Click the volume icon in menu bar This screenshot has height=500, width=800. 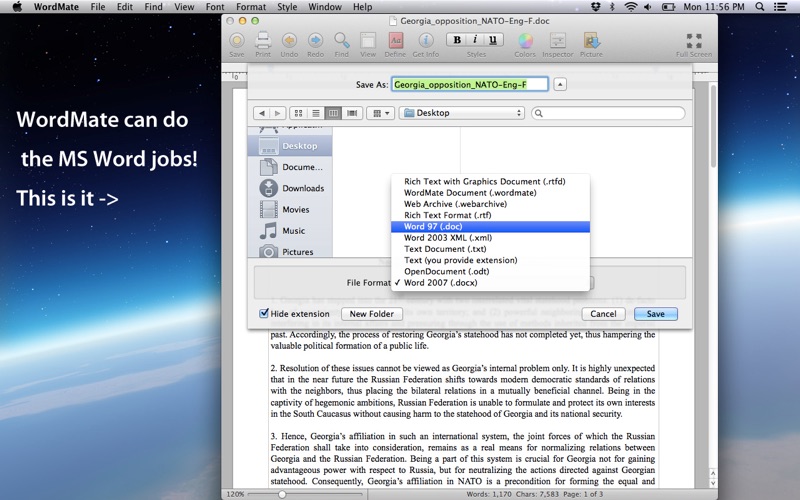click(x=648, y=7)
